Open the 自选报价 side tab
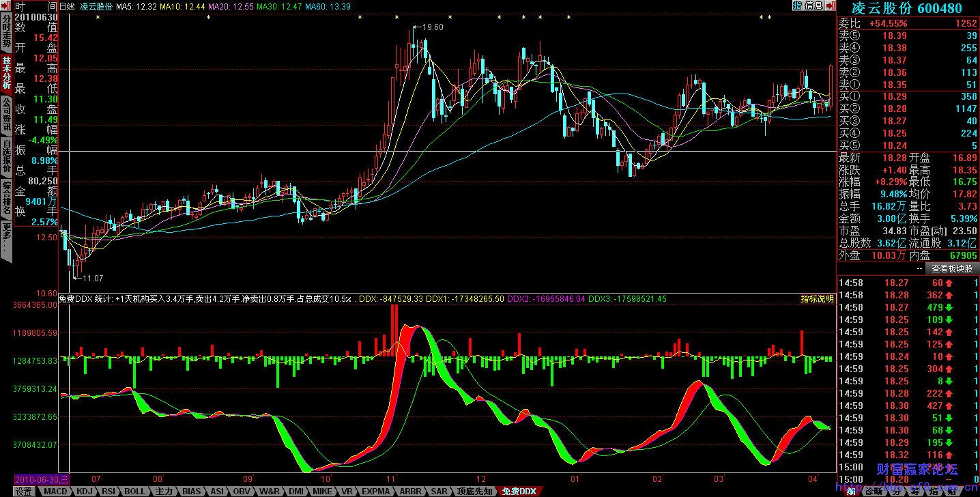Screen dimensions: 980x497 [x=6, y=157]
